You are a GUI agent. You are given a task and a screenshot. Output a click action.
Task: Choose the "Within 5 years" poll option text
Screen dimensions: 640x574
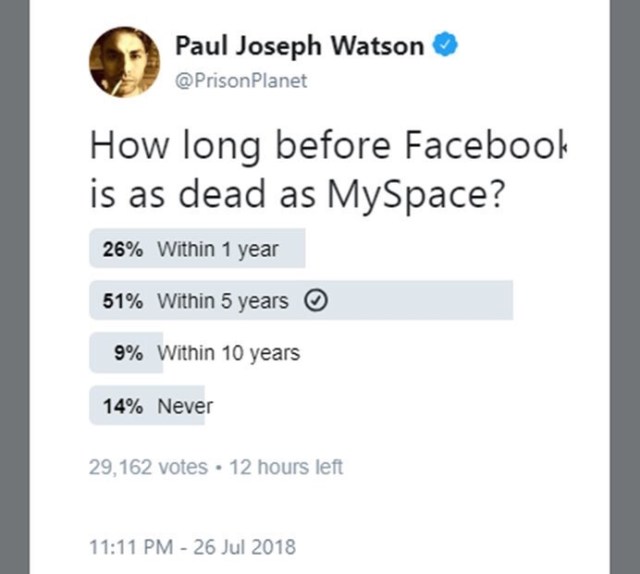click(x=223, y=301)
